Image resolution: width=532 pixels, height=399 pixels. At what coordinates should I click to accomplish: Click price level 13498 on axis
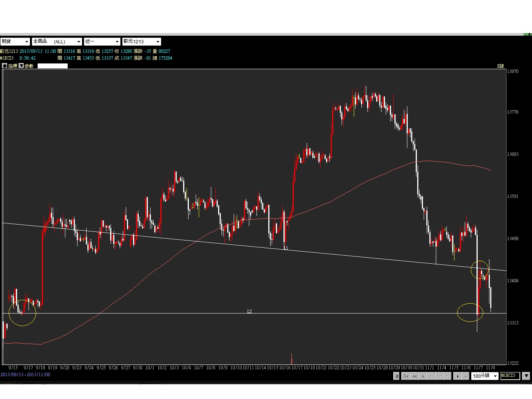(513, 239)
